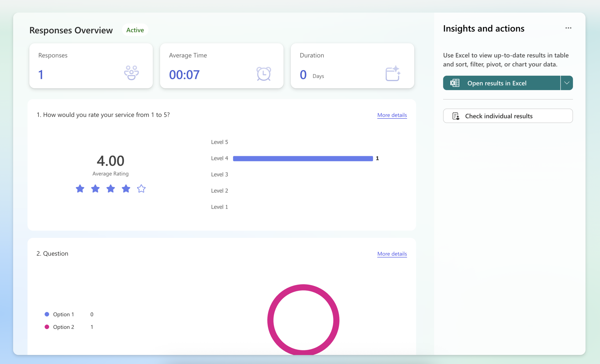The height and width of the screenshot is (364, 600).
Task: Click the Excel icon in the export button
Action: [x=455, y=83]
